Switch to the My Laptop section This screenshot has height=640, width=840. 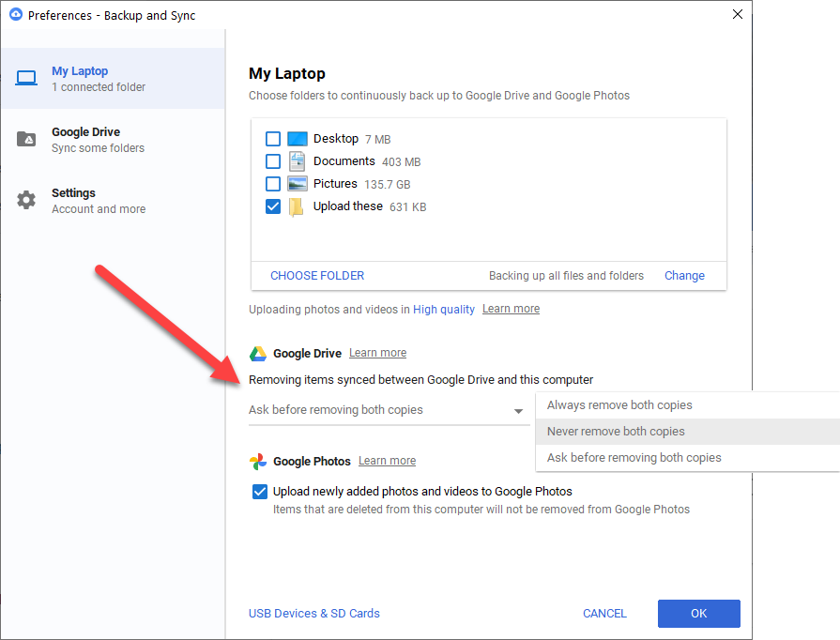[113, 78]
